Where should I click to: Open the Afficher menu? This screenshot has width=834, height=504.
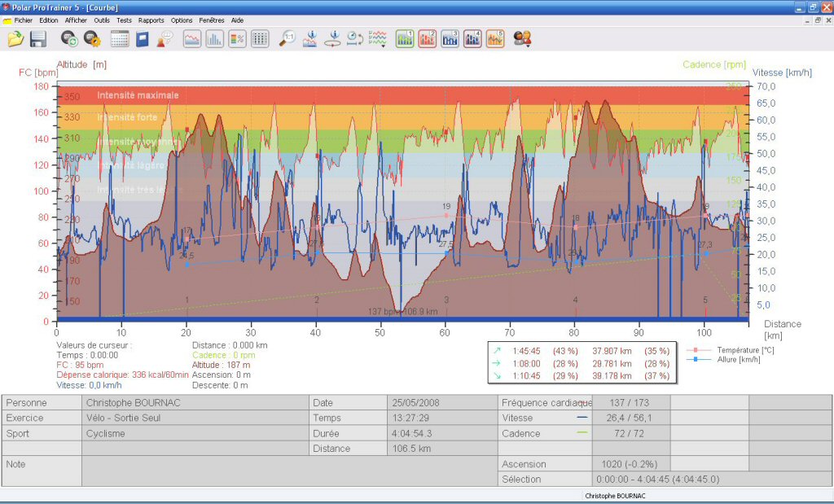[x=76, y=20]
